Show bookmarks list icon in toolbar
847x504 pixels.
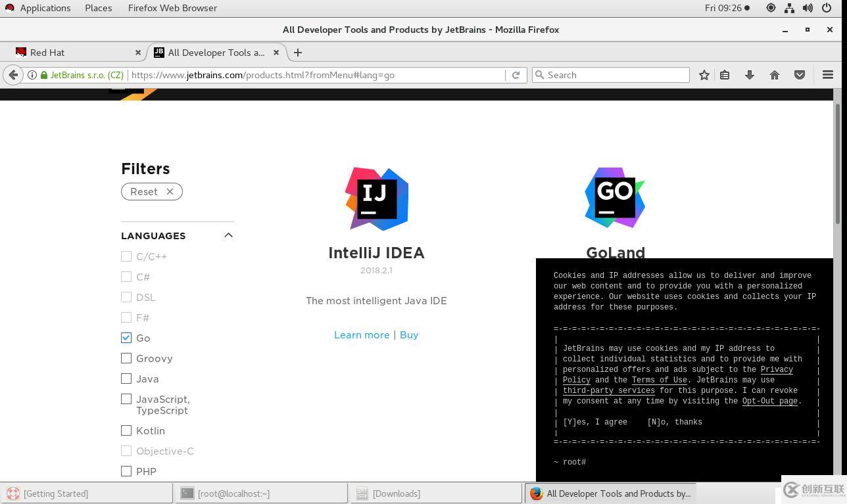coord(725,75)
